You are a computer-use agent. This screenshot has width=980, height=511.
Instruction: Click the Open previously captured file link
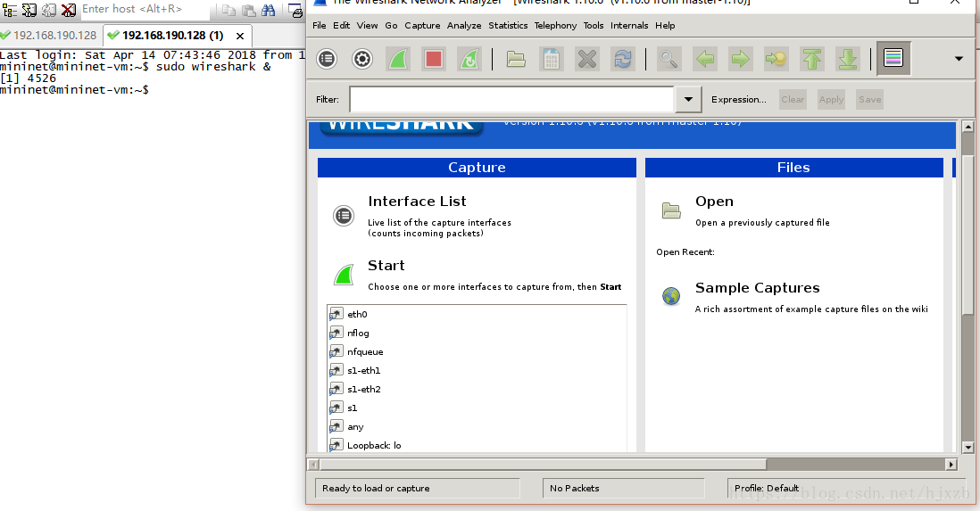pyautogui.click(x=714, y=202)
